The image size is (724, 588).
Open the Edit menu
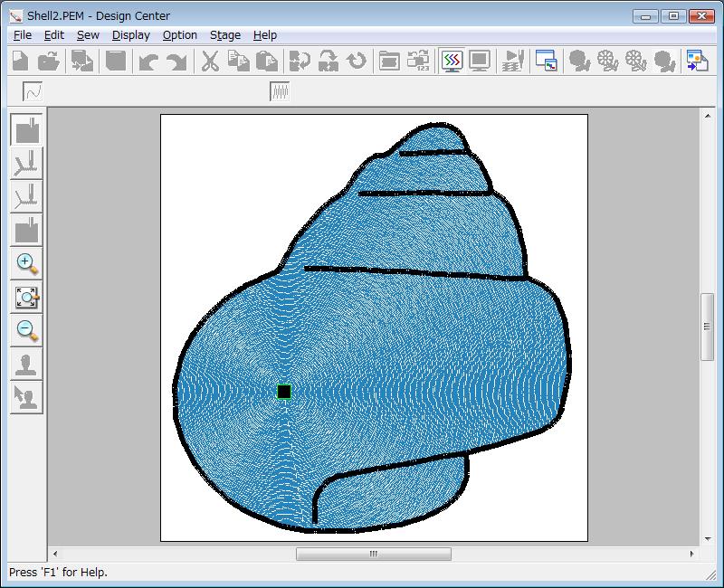point(54,35)
